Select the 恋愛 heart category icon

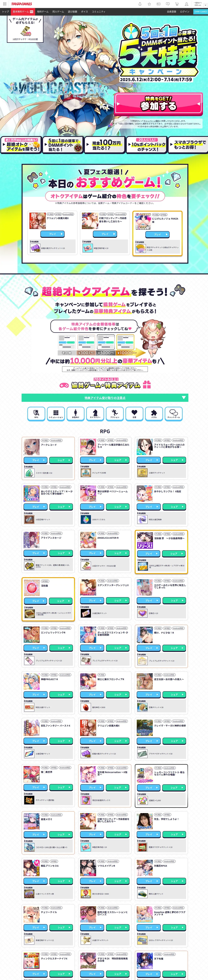134,414
